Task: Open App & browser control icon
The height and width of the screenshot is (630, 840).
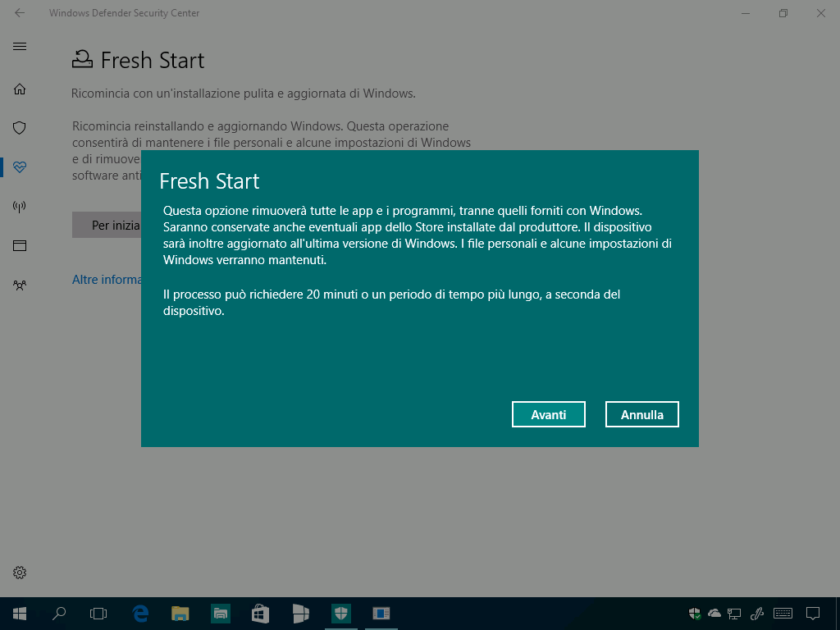Action: point(20,246)
